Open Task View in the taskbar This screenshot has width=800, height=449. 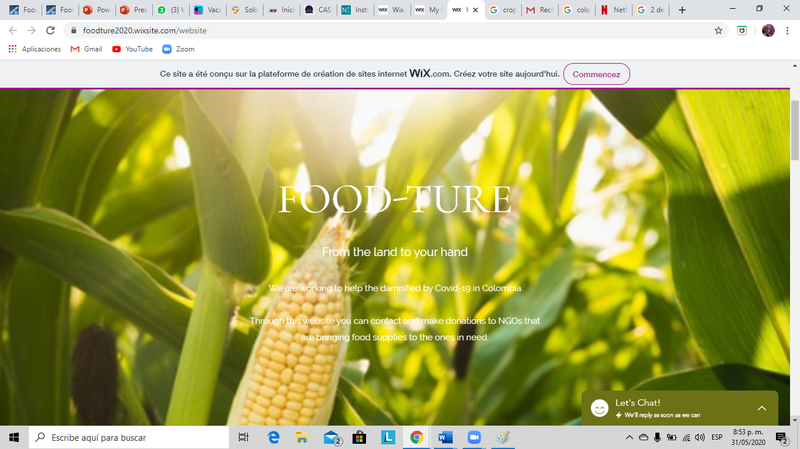click(243, 437)
